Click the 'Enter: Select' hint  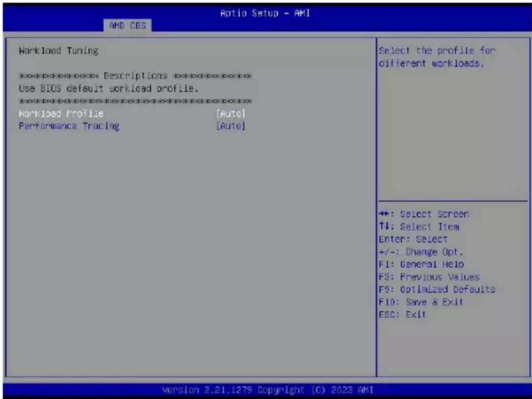[x=413, y=239]
